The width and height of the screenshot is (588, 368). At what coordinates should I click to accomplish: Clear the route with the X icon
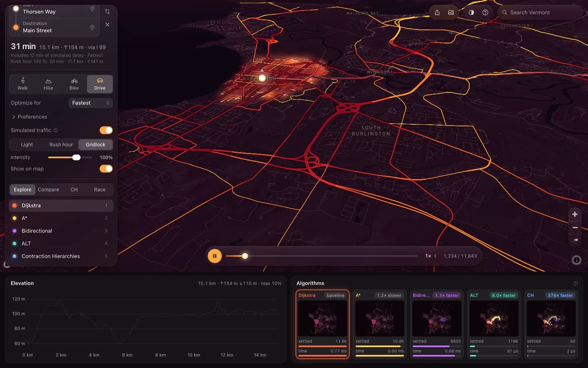[x=107, y=25]
